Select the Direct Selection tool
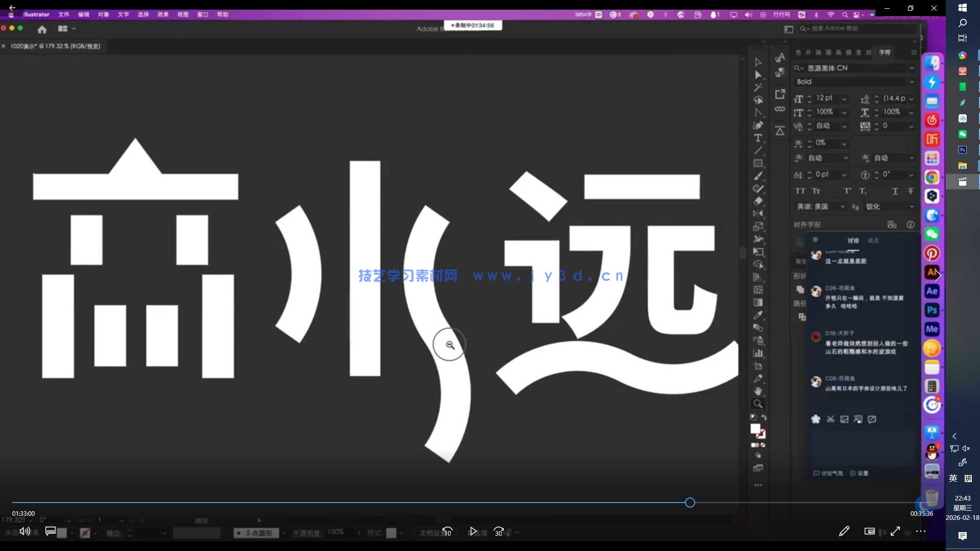Screen dimensions: 980x551 point(758,75)
